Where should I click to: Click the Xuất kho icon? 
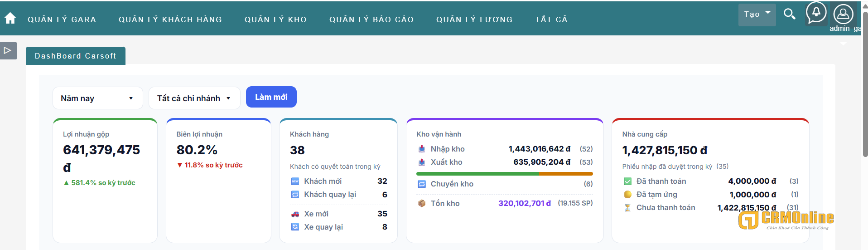click(x=422, y=162)
